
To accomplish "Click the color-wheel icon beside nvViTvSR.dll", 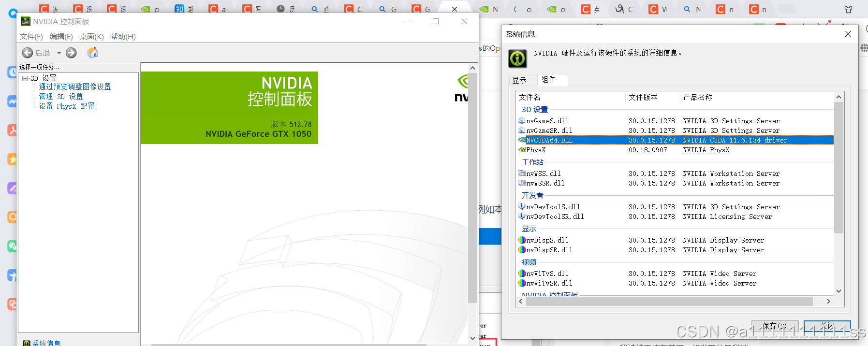I will tap(522, 283).
